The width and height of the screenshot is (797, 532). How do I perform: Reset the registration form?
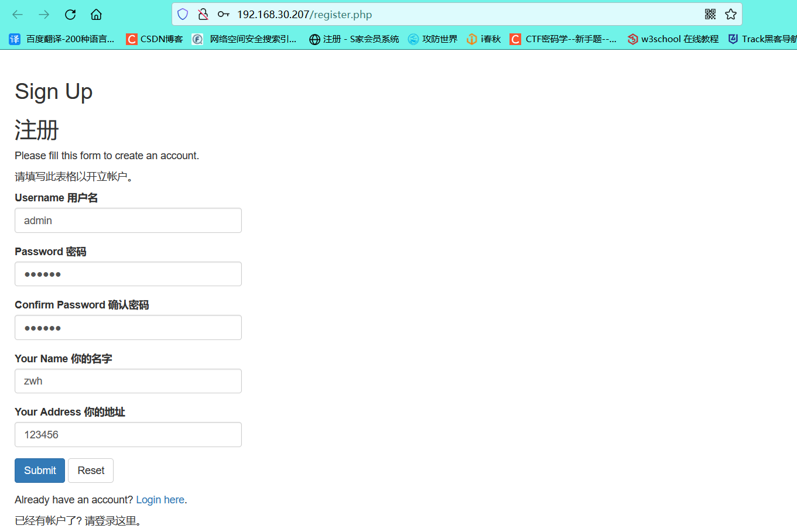(91, 471)
